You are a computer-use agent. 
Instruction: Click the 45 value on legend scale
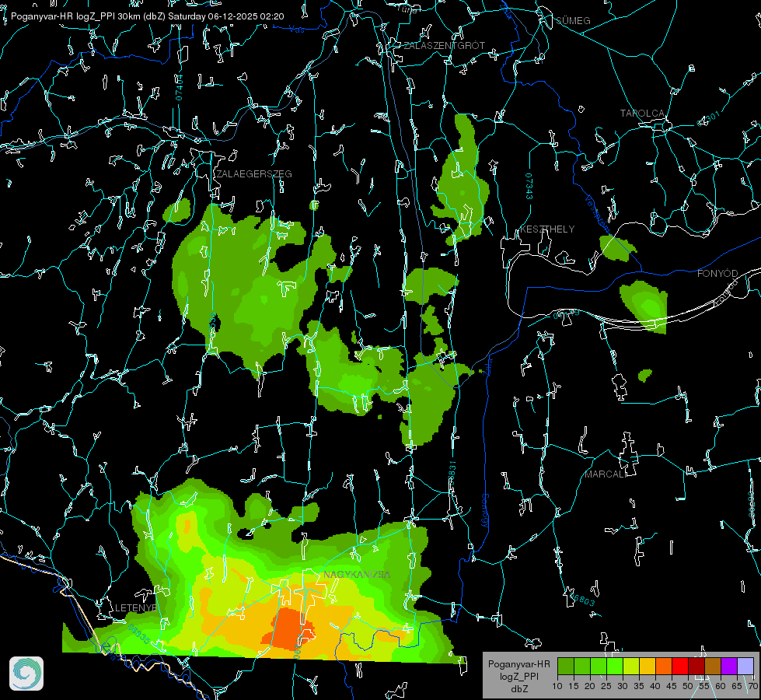671,687
